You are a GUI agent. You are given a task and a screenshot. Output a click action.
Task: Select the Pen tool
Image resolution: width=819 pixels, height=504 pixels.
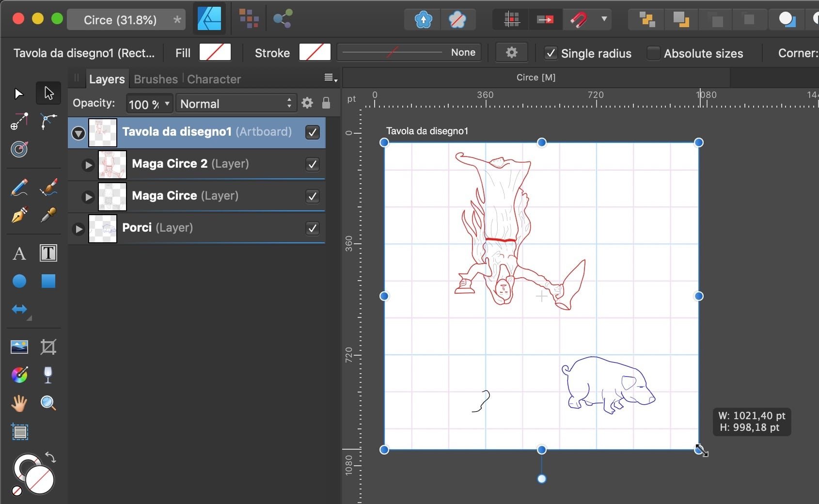pyautogui.click(x=19, y=215)
